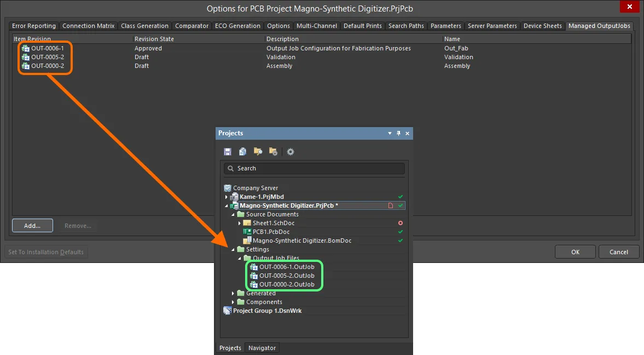The image size is (644, 355).
Task: Click the Save icon in Projects panel toolbar
Action: pos(228,152)
